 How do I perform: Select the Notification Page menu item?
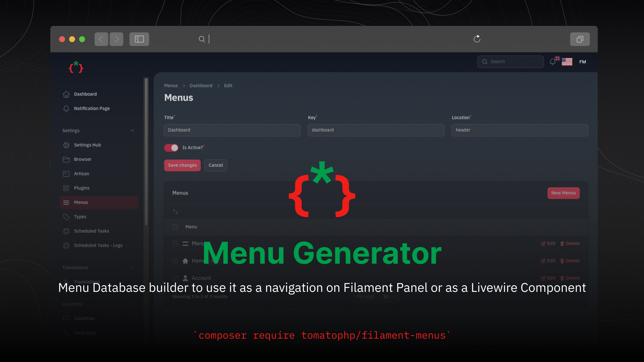click(92, 108)
